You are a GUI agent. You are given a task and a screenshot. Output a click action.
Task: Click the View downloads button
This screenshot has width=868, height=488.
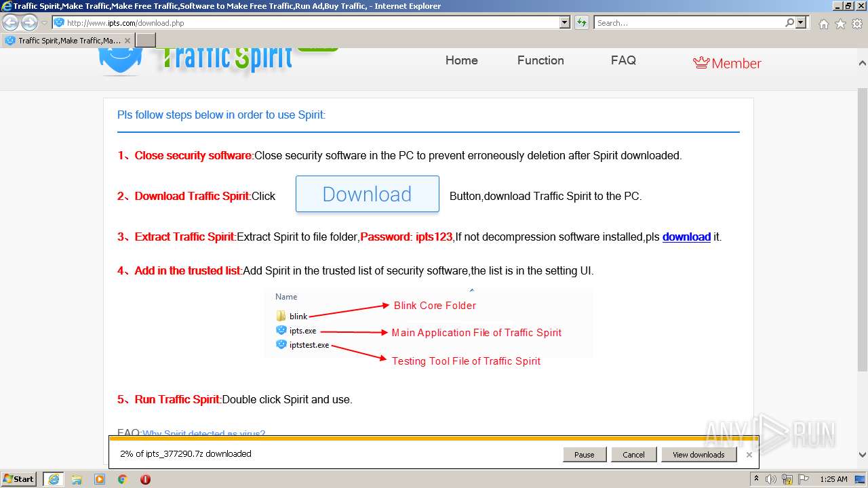698,455
